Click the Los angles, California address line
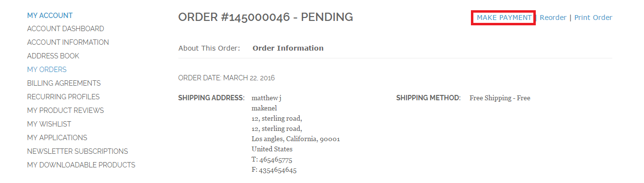This screenshot has width=644, height=183. [x=295, y=139]
